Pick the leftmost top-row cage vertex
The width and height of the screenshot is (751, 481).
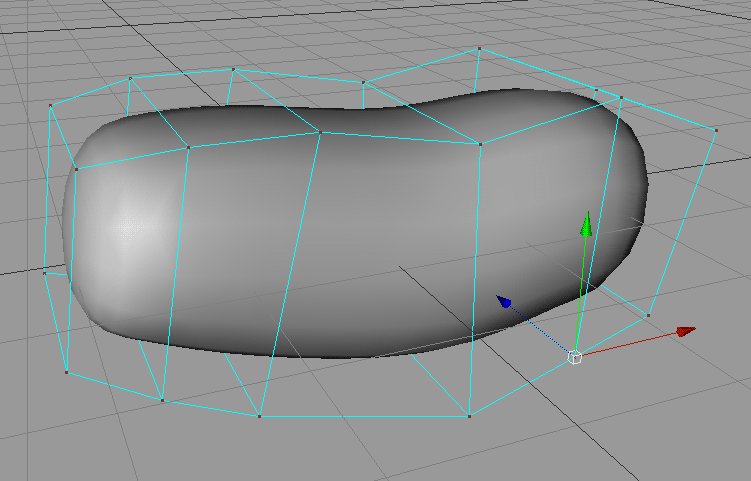pyautogui.click(x=50, y=104)
